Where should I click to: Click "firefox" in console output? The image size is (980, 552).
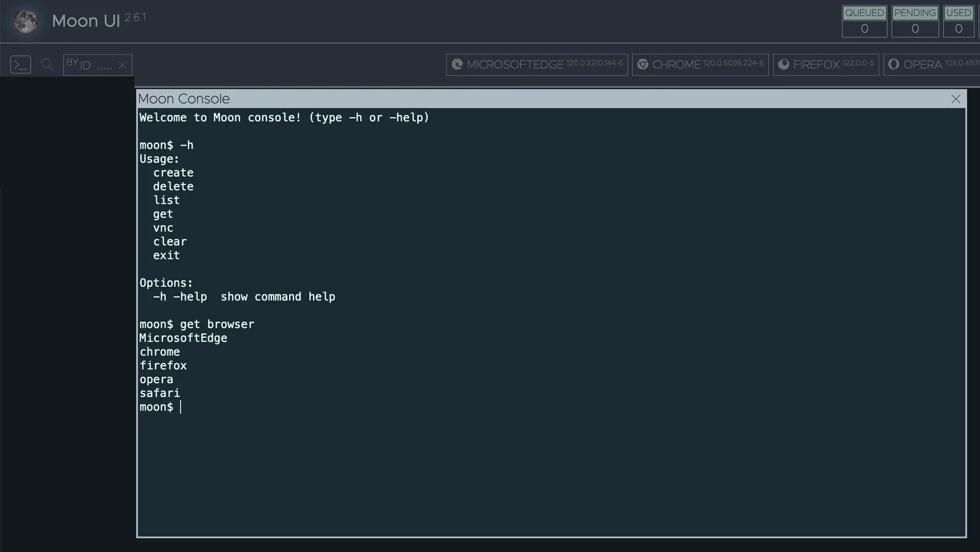click(163, 365)
